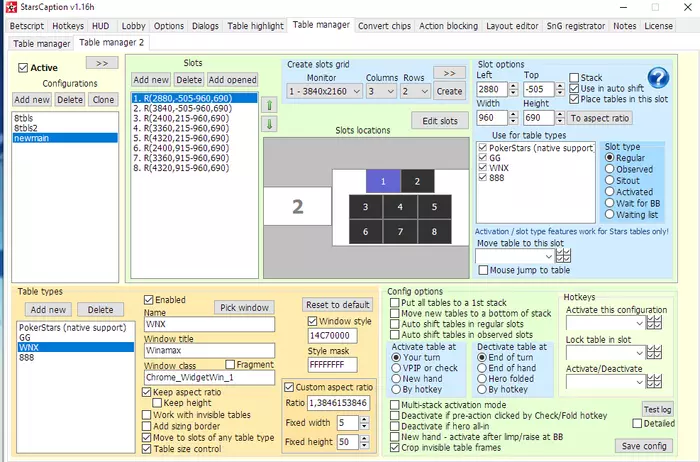700x462 pixels.
Task: Toggle Place tables in this slot
Action: [x=574, y=99]
